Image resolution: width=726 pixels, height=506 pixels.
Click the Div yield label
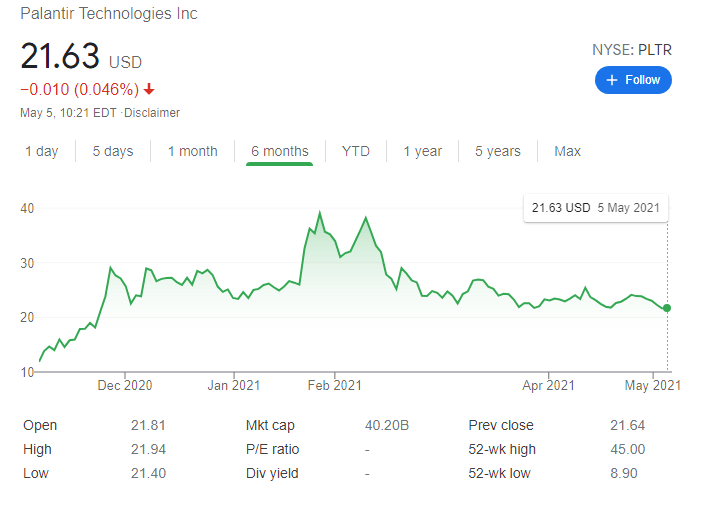click(272, 474)
